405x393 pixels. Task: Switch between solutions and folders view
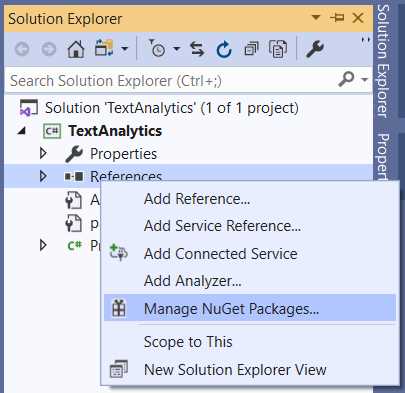pyautogui.click(x=104, y=49)
